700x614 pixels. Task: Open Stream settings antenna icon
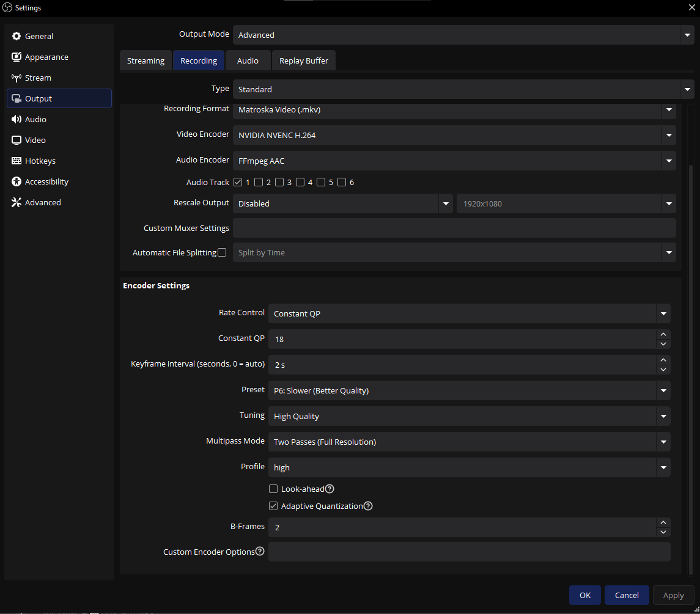pyautogui.click(x=17, y=78)
